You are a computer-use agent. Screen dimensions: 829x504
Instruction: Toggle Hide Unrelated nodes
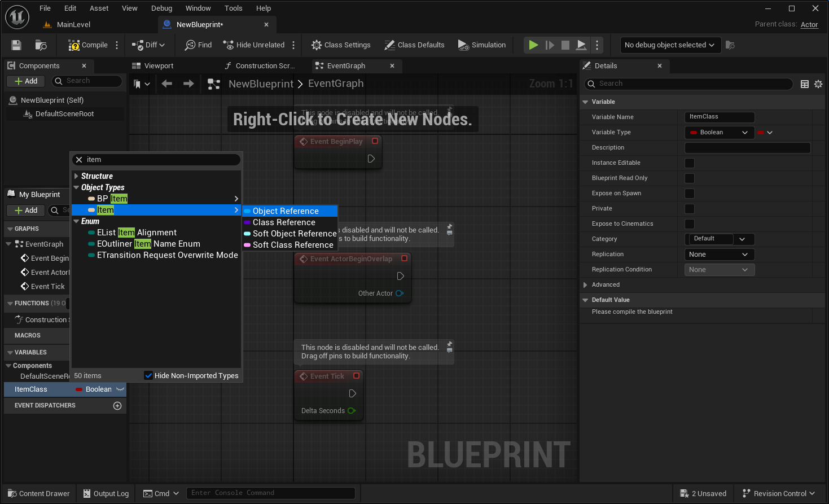click(x=254, y=45)
